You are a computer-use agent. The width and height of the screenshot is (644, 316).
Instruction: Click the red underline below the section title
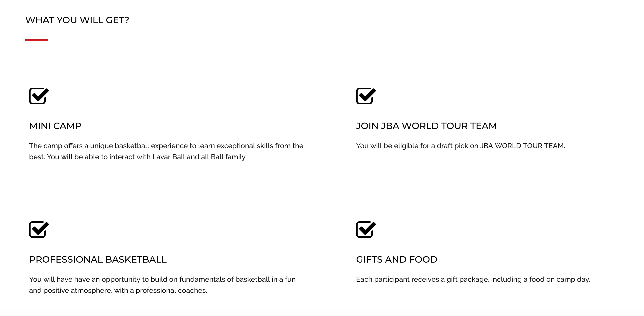[x=37, y=40]
